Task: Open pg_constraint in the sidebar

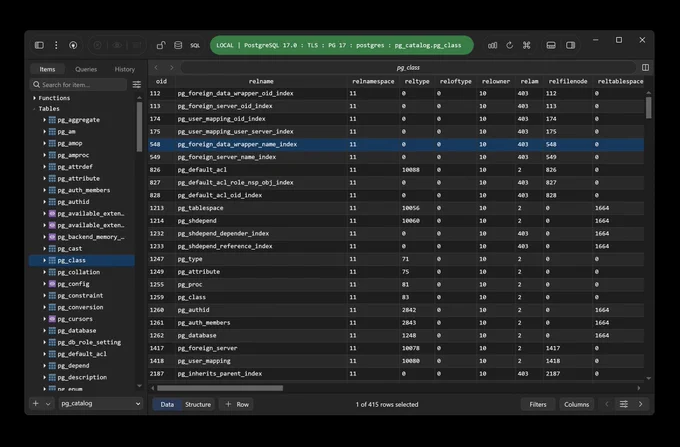Action: (x=80, y=295)
